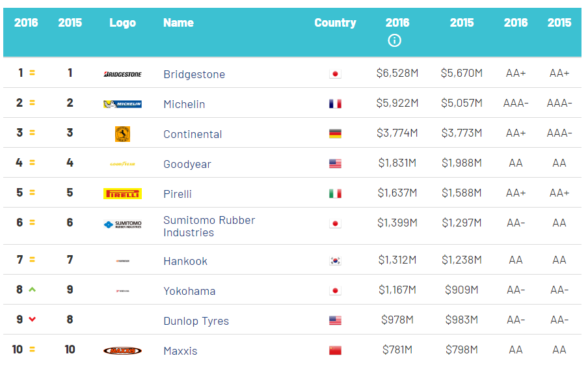This screenshot has height=371, width=588.
Task: Click the Sumitomo Rubber Industries logo
Action: (x=123, y=225)
